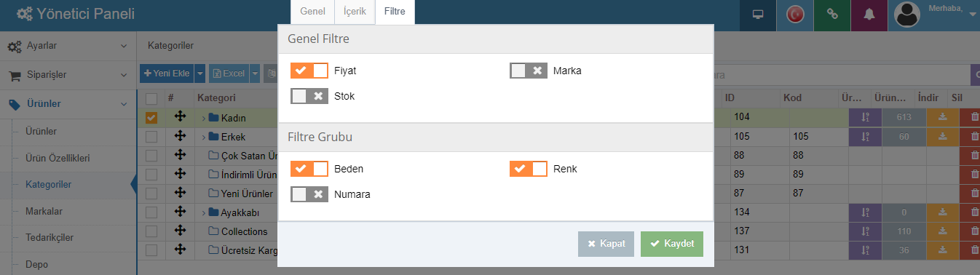Check the Erkek row checkbox

click(x=151, y=136)
